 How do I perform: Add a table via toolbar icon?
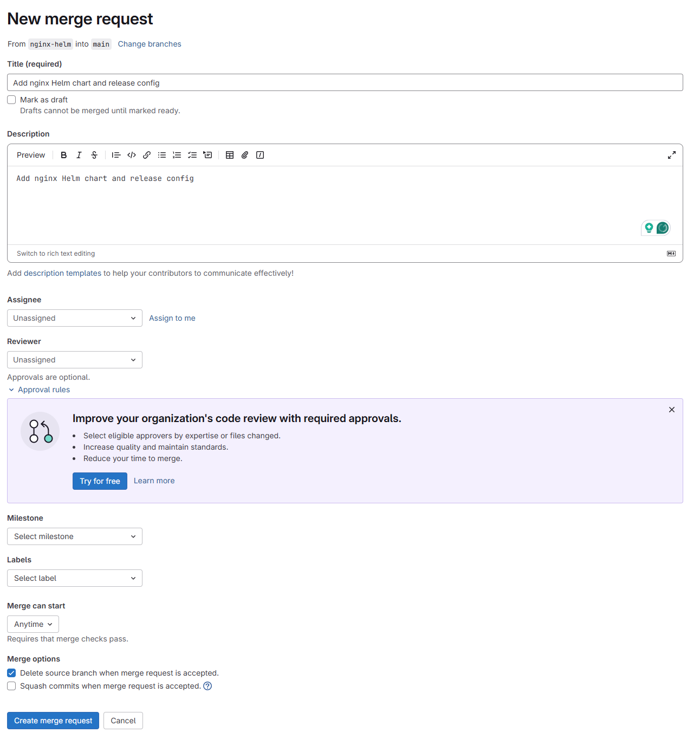230,155
